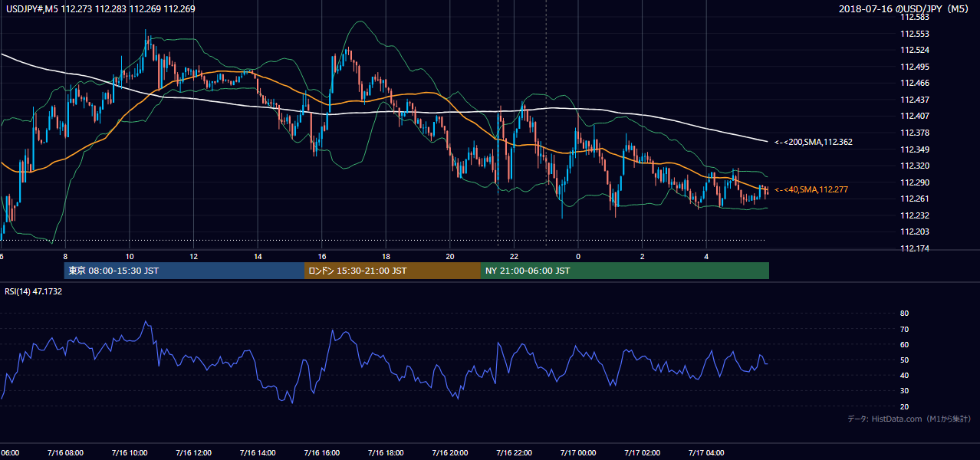Screen dimensions: 980x460
Task: Click price axis value 112.290
Action: tap(914, 182)
